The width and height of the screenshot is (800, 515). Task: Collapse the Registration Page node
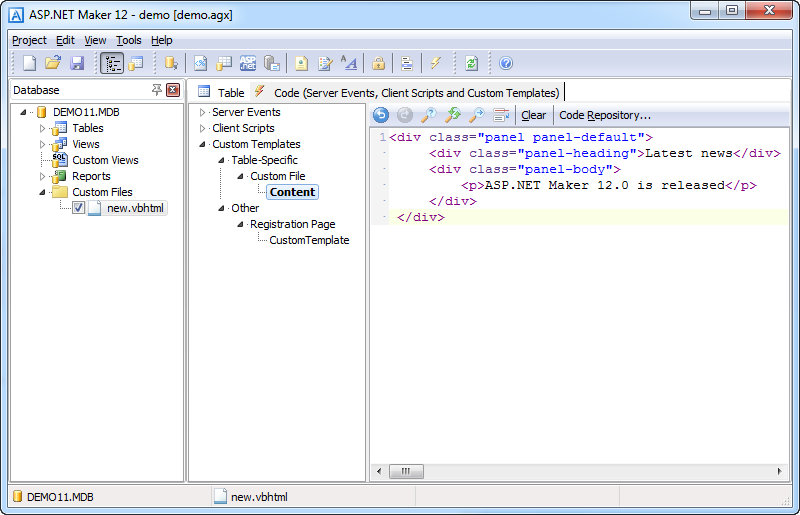point(240,225)
